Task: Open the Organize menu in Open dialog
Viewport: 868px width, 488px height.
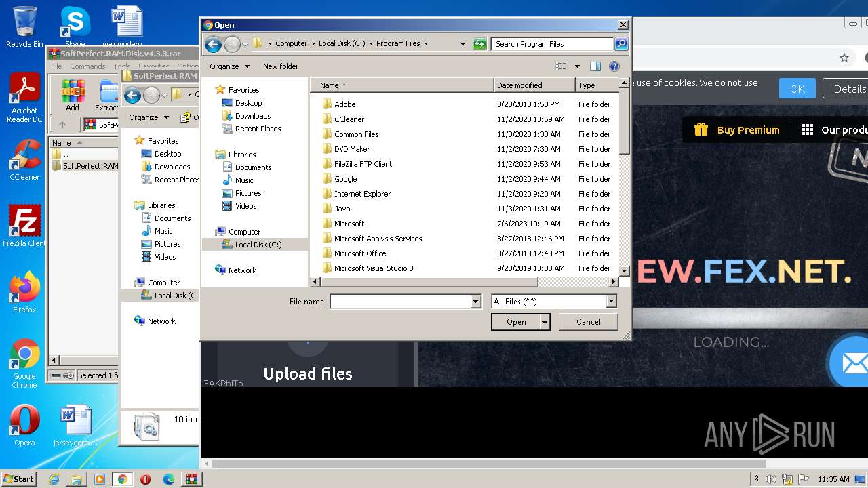Action: coord(230,66)
